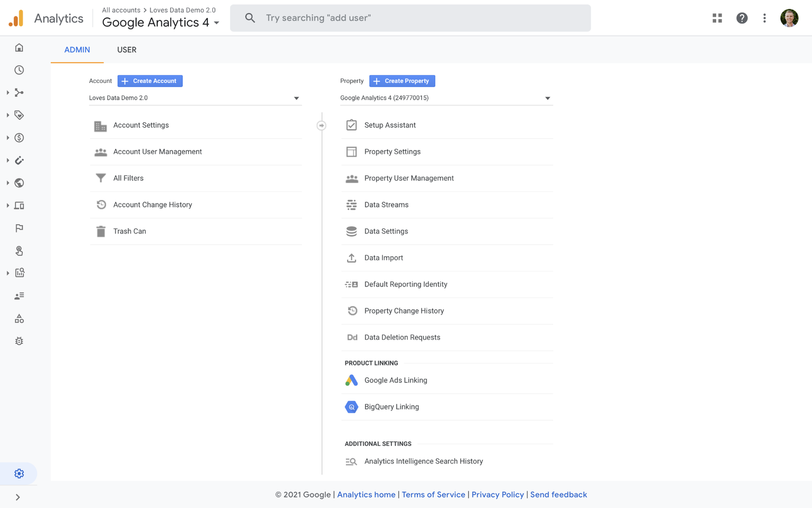Expand the tag sidebar section arrow

tap(8, 115)
